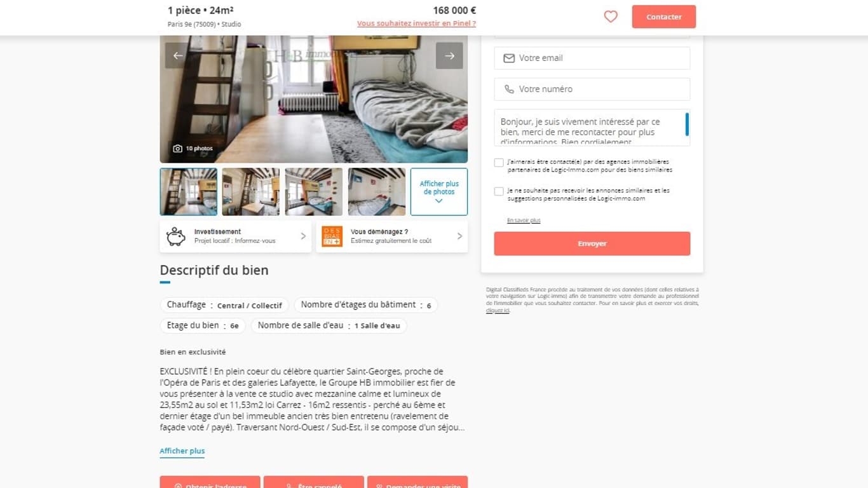Click the message box blue scrollbar

point(687,125)
